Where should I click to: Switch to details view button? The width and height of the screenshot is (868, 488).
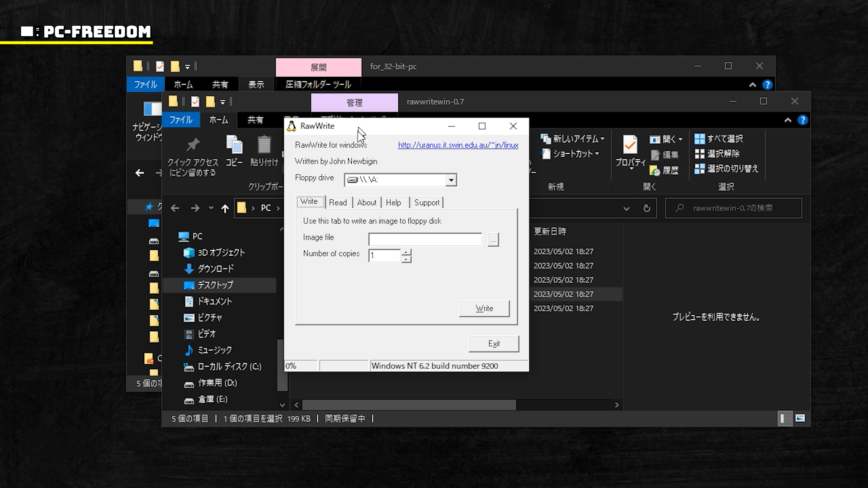point(785,418)
